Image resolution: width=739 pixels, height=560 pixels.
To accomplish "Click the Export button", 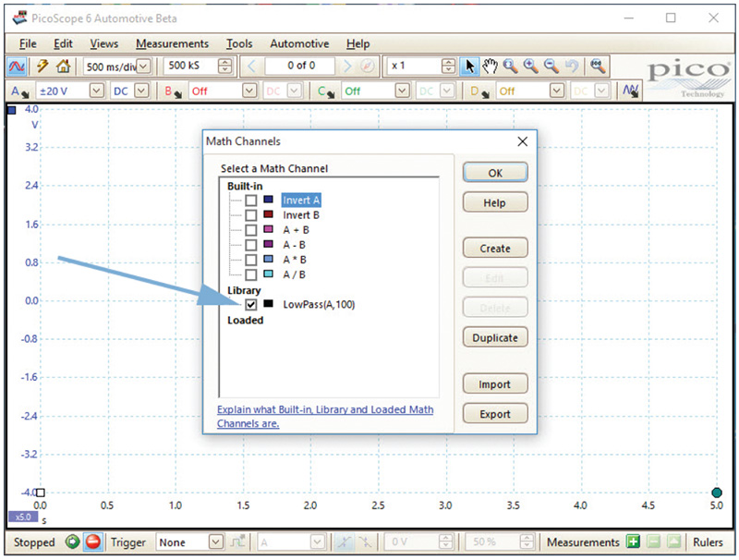I will click(495, 414).
